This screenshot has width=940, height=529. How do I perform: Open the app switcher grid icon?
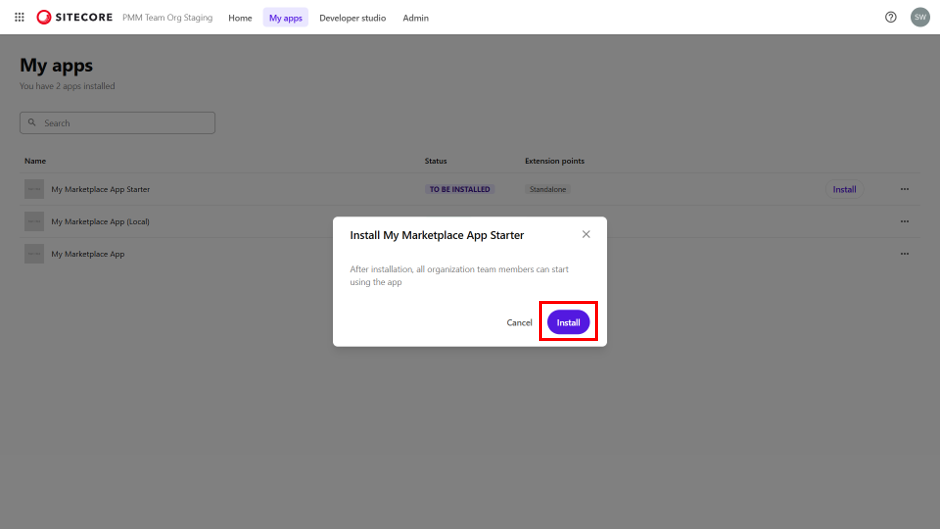(x=19, y=17)
